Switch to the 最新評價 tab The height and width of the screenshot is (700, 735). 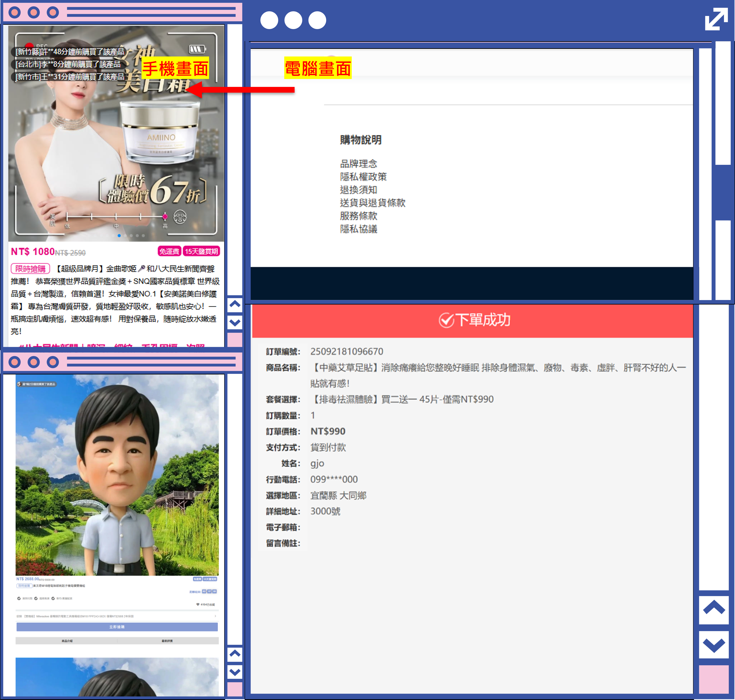pyautogui.click(x=167, y=641)
